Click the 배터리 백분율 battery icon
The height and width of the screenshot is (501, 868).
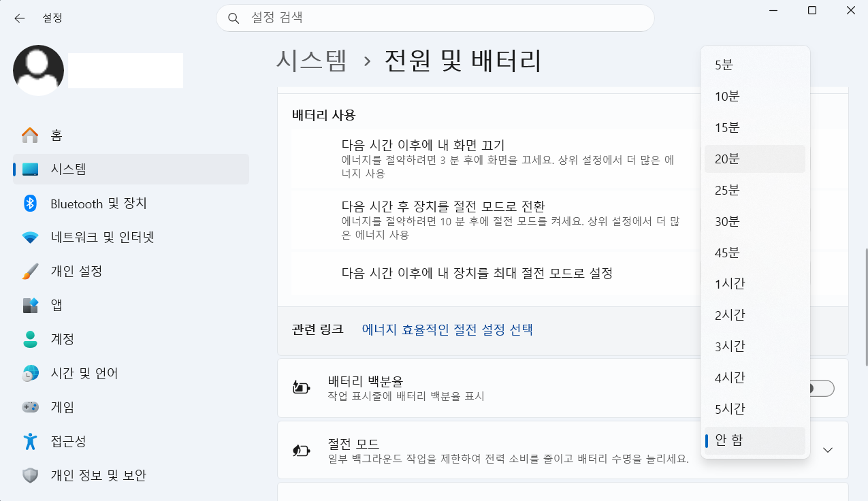[x=301, y=388]
